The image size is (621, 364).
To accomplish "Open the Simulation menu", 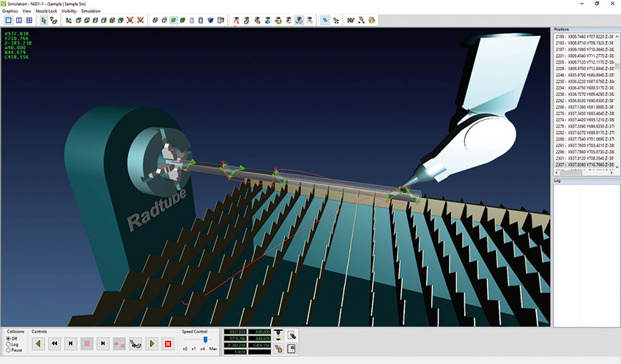I will pos(91,12).
